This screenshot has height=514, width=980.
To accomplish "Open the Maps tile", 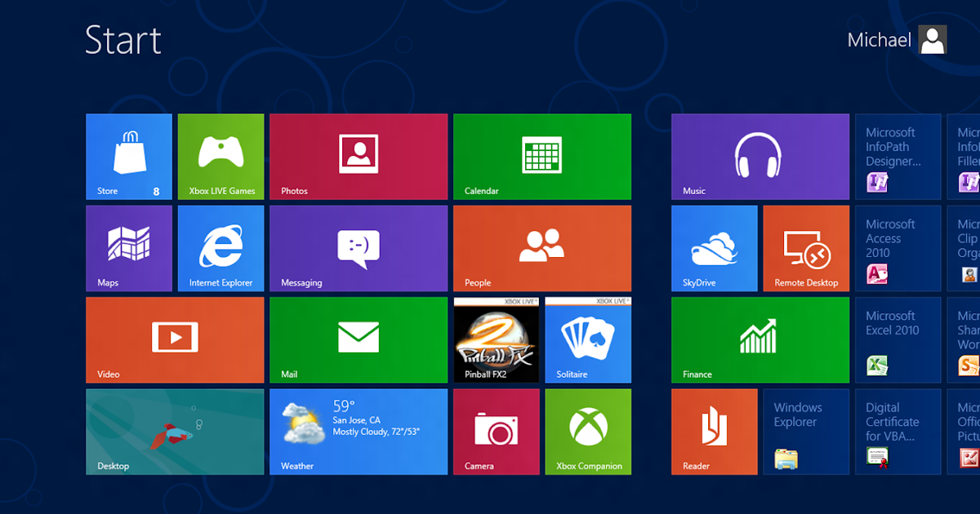I will pyautogui.click(x=128, y=248).
